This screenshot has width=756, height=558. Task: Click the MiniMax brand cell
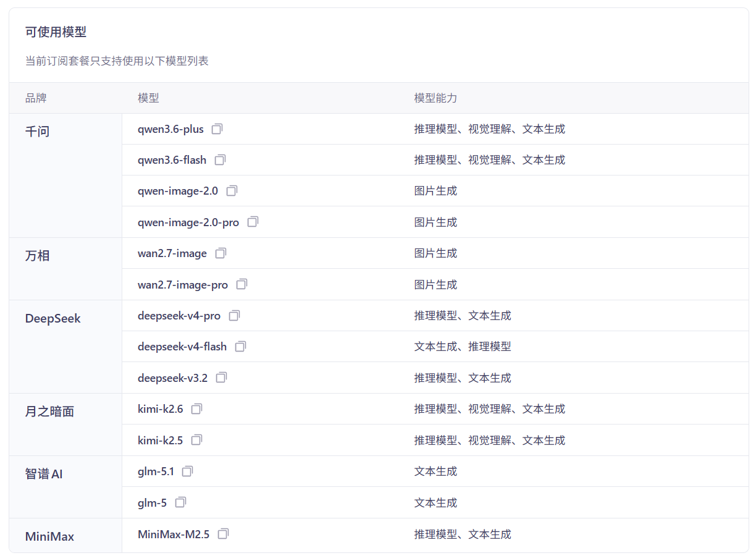pyautogui.click(x=65, y=535)
